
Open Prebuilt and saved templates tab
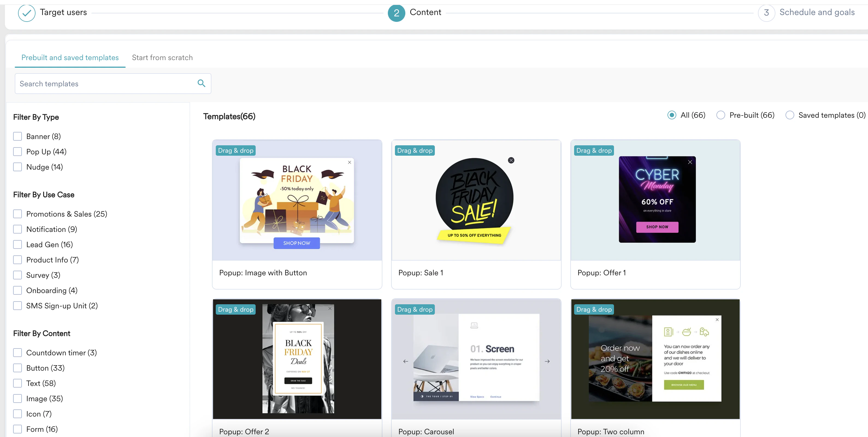[70, 58]
